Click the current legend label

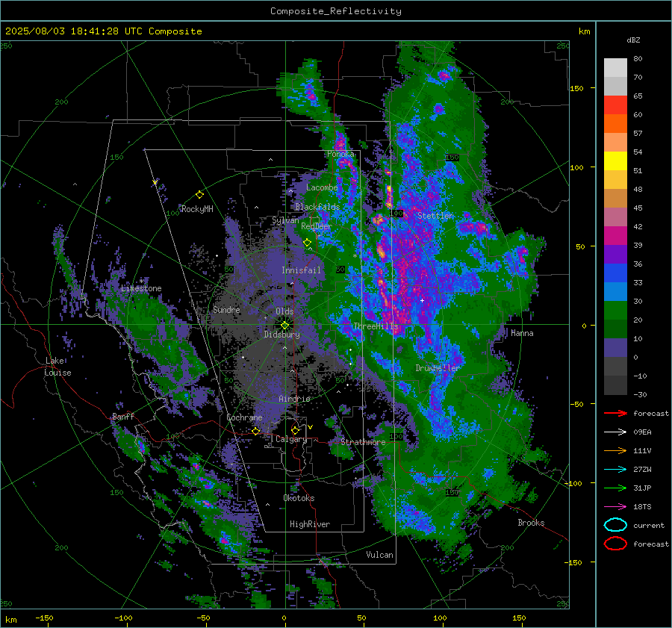pos(649,526)
